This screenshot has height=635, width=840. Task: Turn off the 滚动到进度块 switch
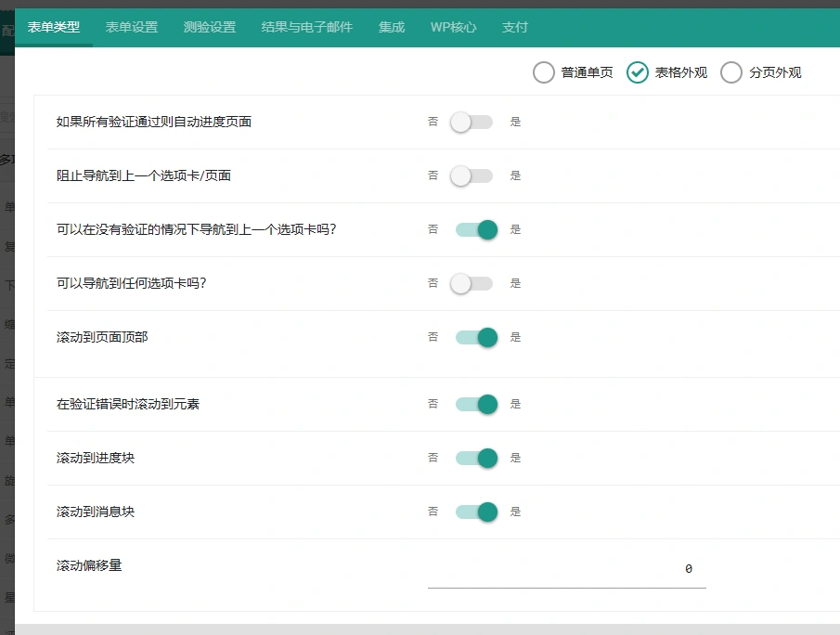pos(475,458)
